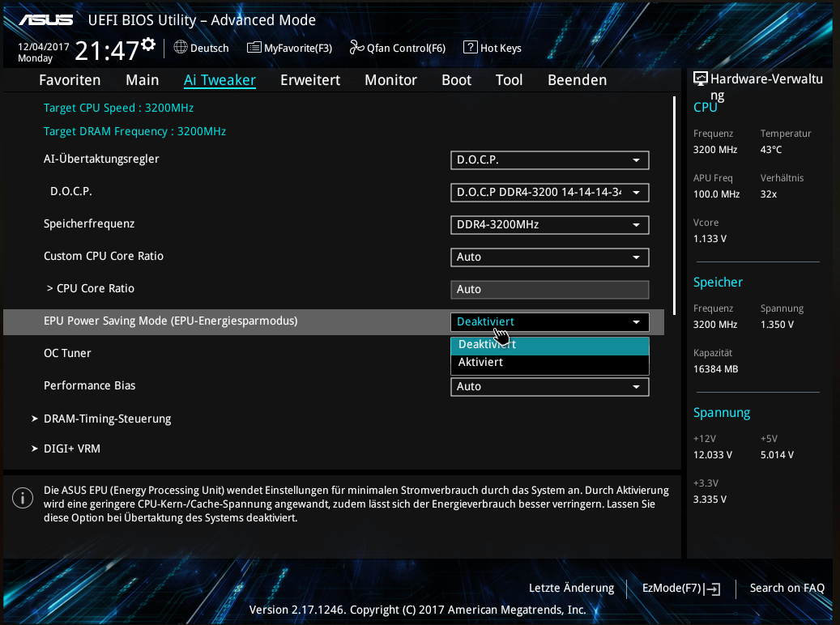Click the Verhältnis 32x value
The image size is (840, 625).
[768, 194]
